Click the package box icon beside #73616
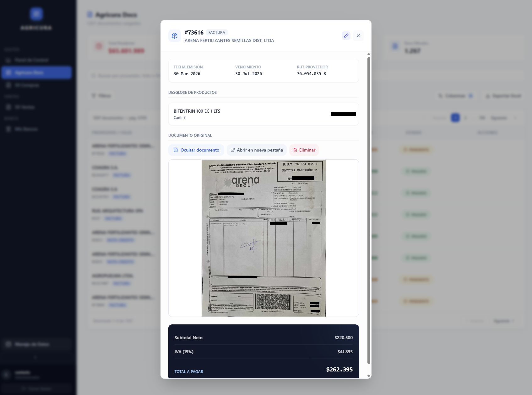The image size is (532, 395). pyautogui.click(x=175, y=36)
